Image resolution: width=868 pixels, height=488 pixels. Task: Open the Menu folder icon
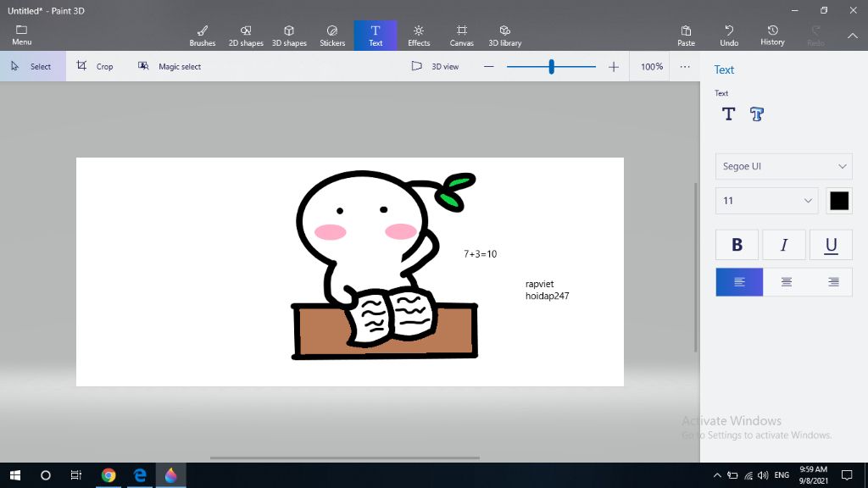pyautogui.click(x=21, y=34)
